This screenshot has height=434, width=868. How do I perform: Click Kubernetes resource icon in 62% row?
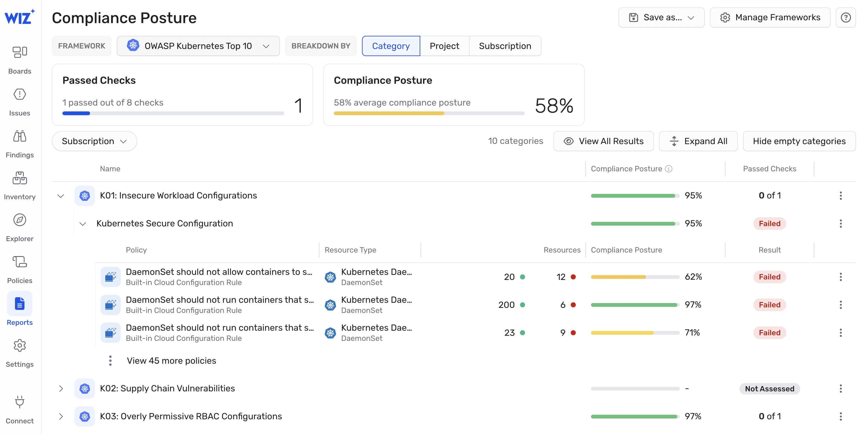coord(330,277)
